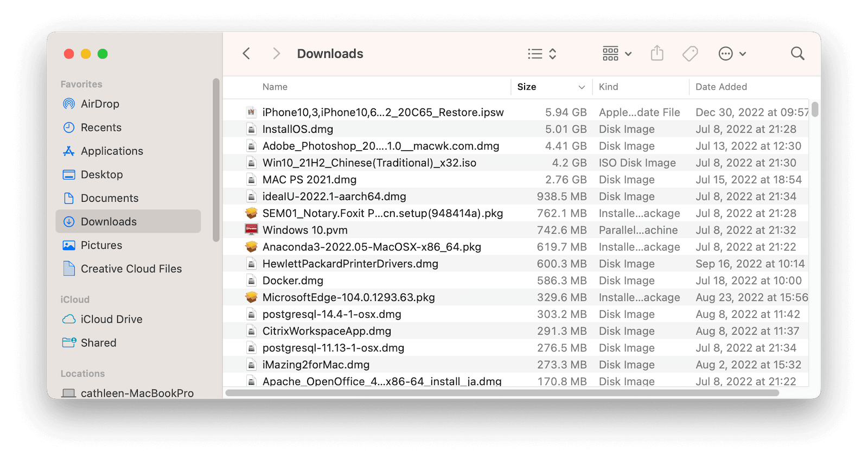868x461 pixels.
Task: Click the Recents clock icon
Action: 69,127
